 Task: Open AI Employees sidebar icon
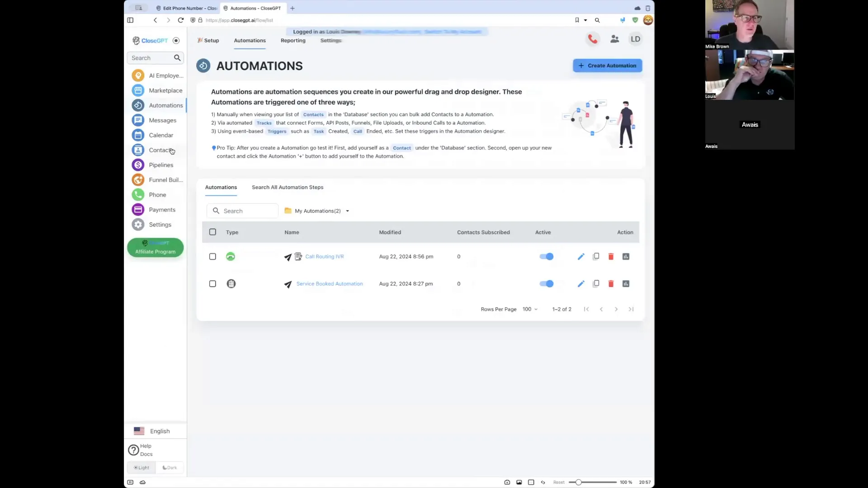138,75
